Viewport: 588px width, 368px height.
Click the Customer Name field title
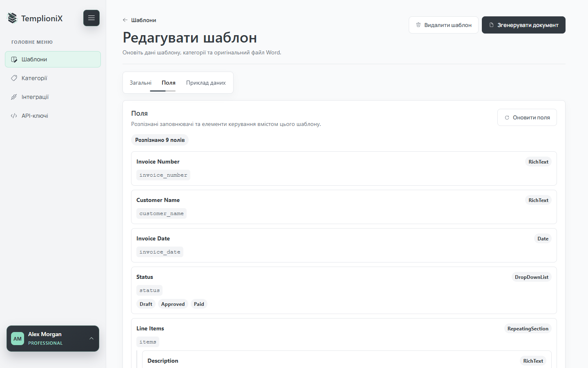158,200
